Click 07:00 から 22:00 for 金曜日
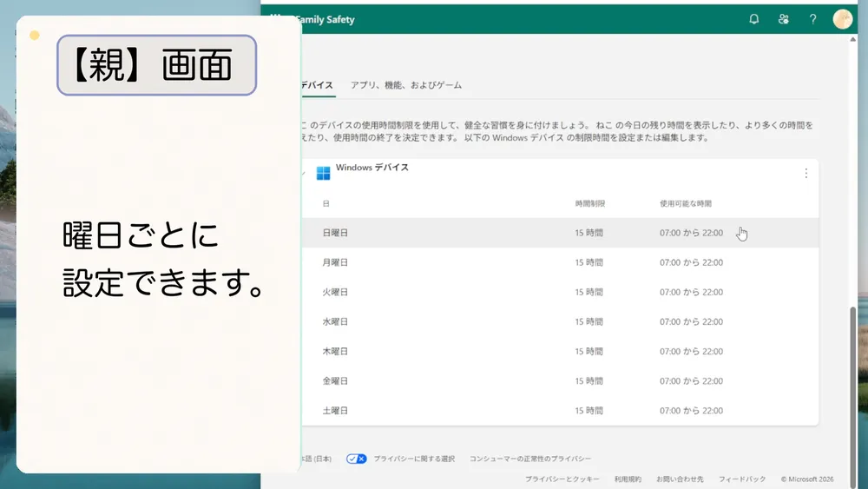868x489 pixels. click(691, 381)
